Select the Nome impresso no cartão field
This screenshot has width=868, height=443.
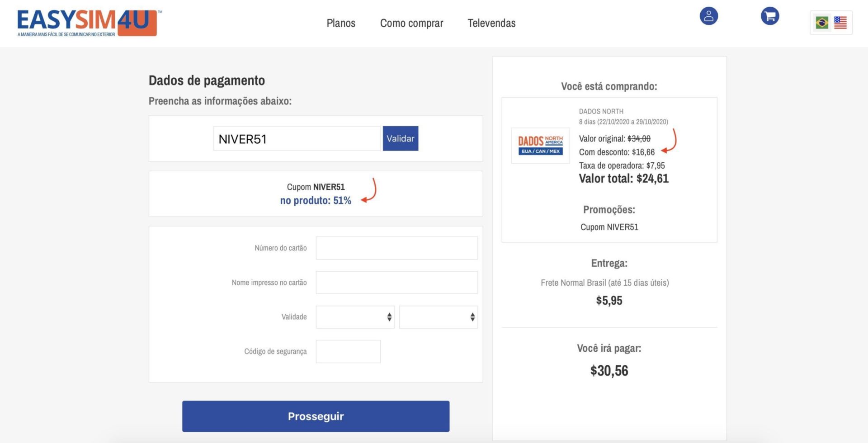tap(396, 283)
